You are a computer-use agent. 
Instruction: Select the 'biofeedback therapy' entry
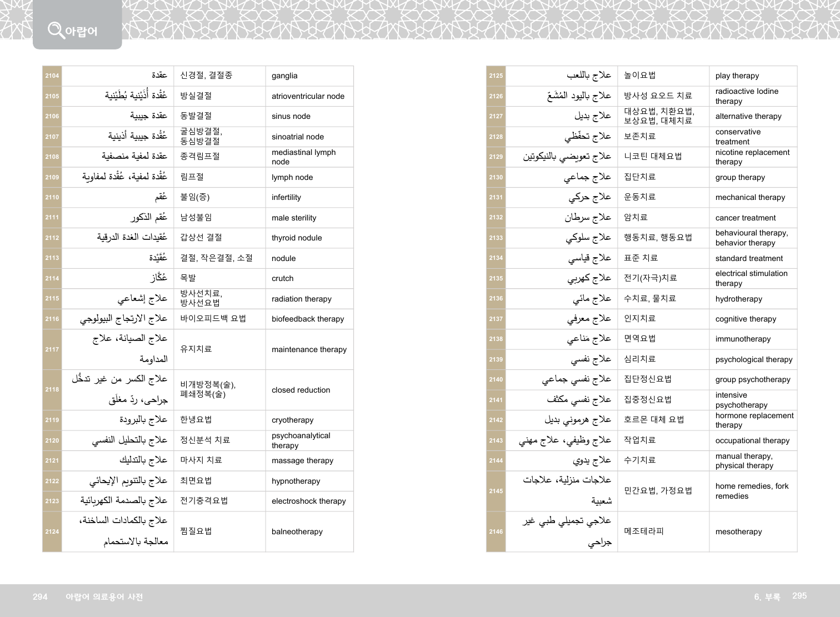pyautogui.click(x=308, y=319)
